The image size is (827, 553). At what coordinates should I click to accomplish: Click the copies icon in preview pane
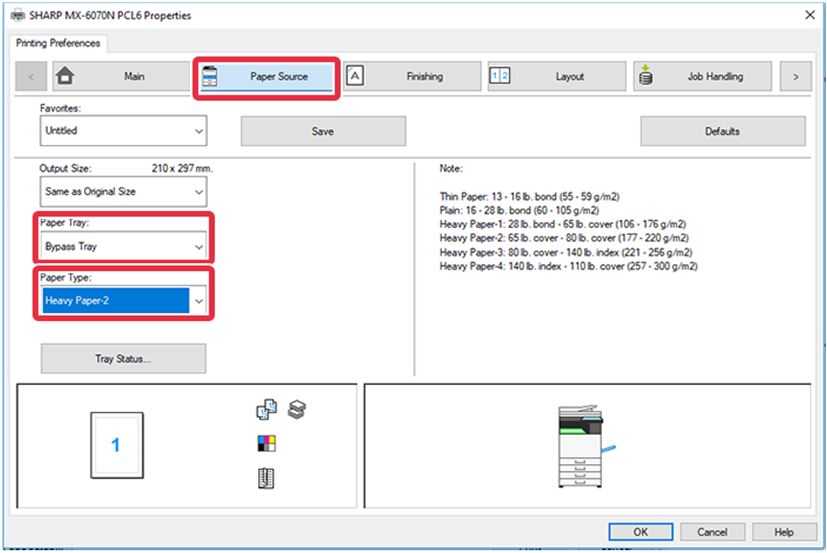(265, 409)
